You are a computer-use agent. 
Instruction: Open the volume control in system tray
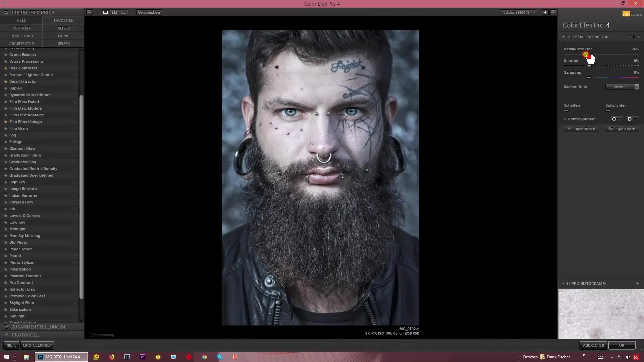point(628,357)
